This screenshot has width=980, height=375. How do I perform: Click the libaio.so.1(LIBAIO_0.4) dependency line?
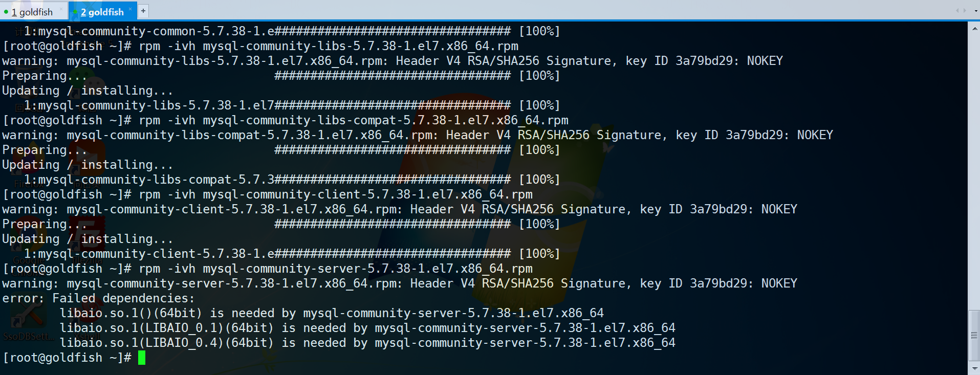pyautogui.click(x=367, y=343)
